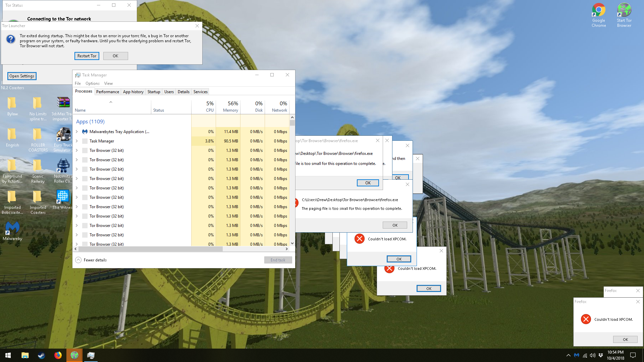
Task: Click Restart Tor button
Action: pyautogui.click(x=87, y=56)
